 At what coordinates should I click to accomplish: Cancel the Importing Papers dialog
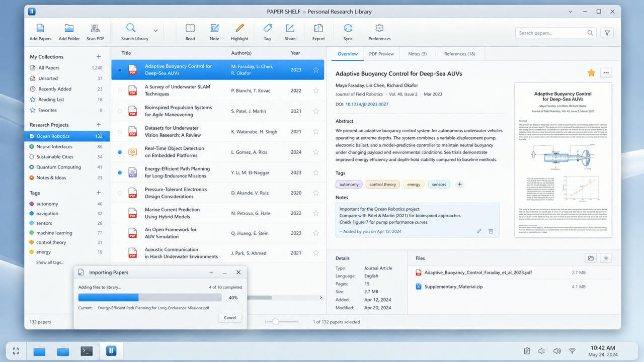(x=230, y=318)
